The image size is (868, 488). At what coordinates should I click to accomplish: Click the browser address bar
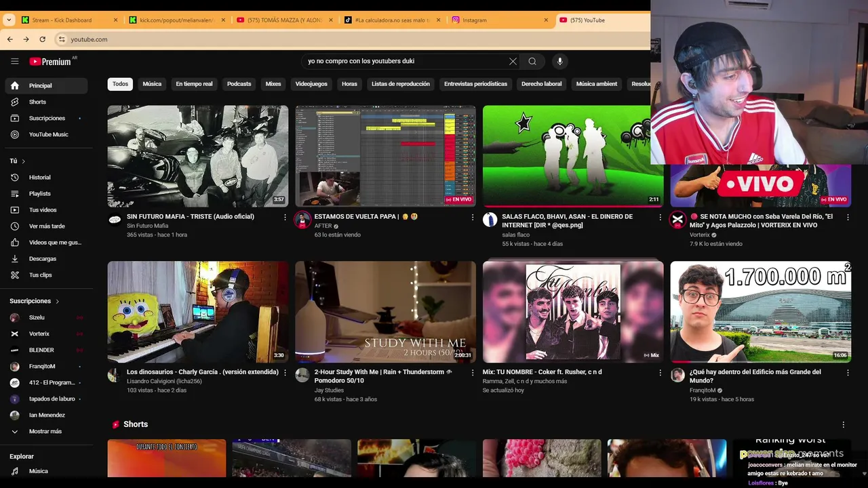click(x=353, y=39)
